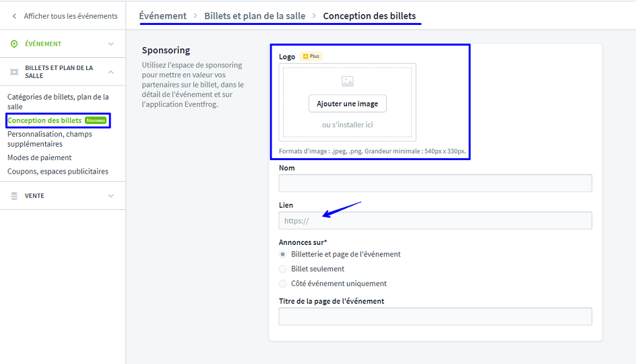Expand the Événement sidebar section

pos(111,44)
